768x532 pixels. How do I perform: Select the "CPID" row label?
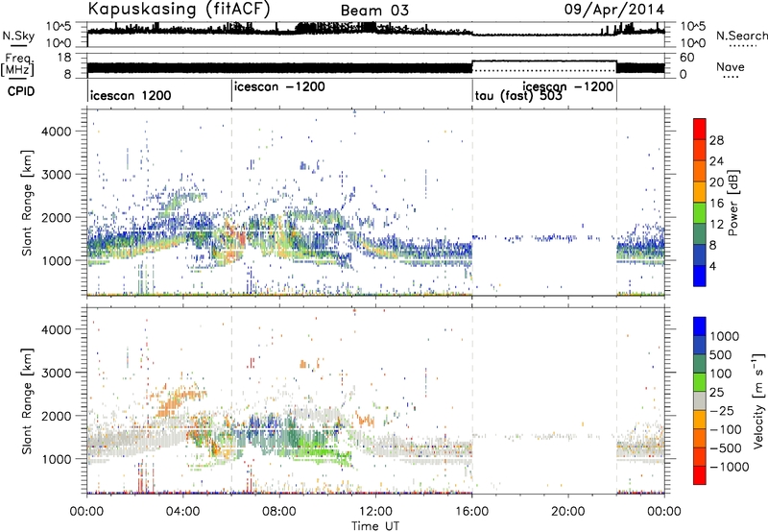(x=21, y=91)
